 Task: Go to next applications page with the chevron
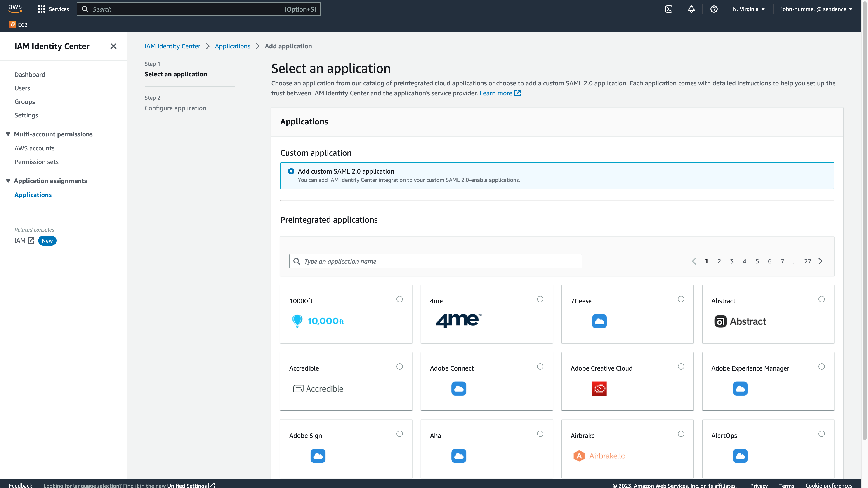821,261
